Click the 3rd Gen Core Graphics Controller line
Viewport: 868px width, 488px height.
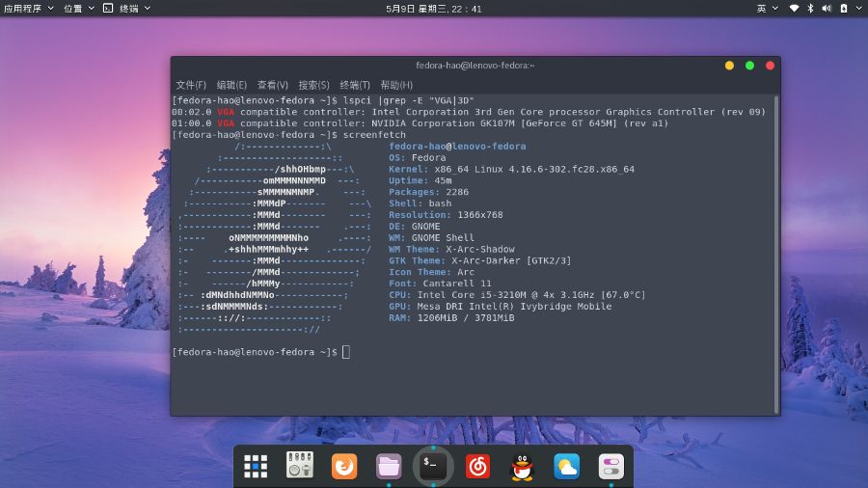coord(469,112)
